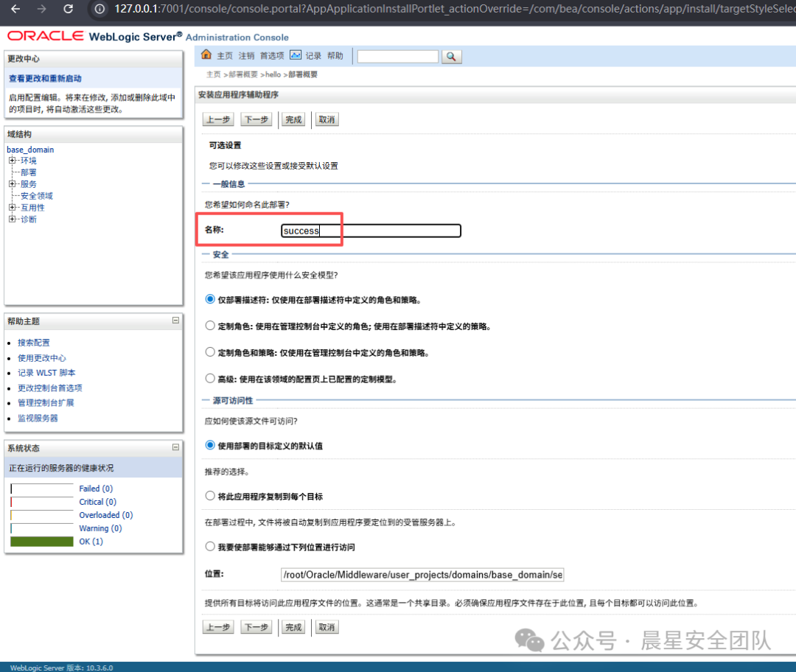
Task: Select 高级 security model radio
Action: tap(210, 378)
